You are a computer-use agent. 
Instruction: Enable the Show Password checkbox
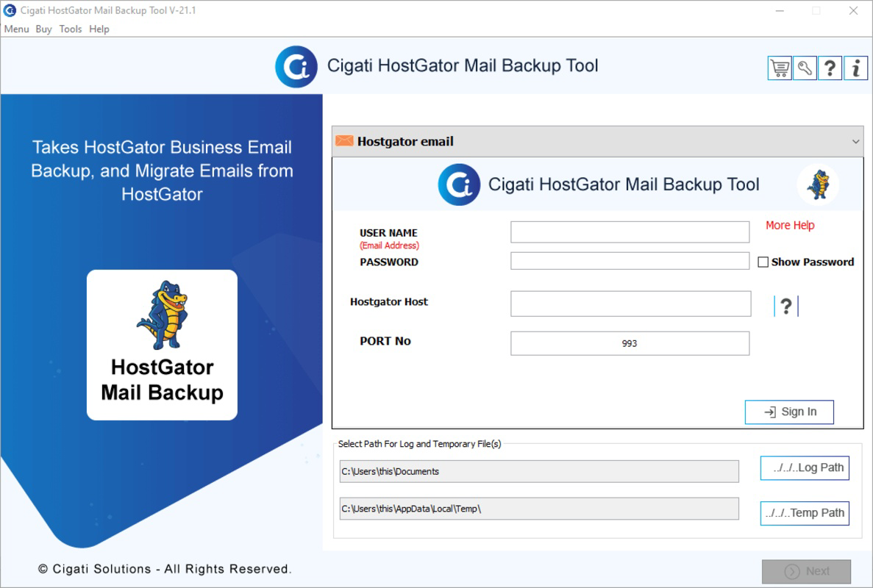[x=763, y=261]
